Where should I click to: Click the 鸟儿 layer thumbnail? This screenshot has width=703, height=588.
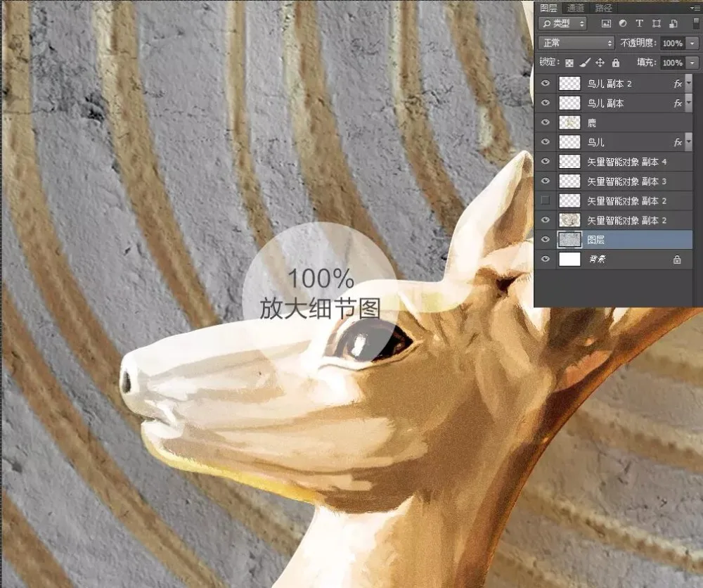[569, 142]
